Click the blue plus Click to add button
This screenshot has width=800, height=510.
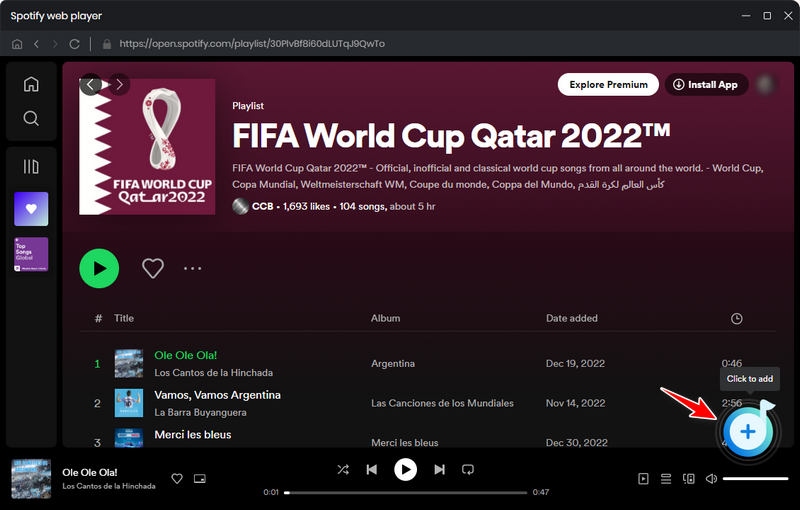[748, 432]
